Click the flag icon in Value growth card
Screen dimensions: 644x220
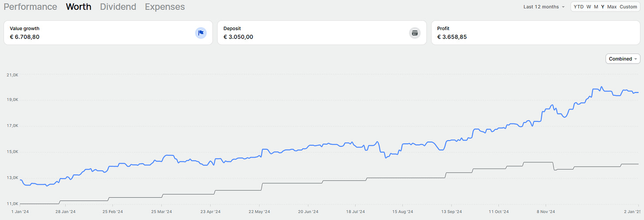point(201,33)
